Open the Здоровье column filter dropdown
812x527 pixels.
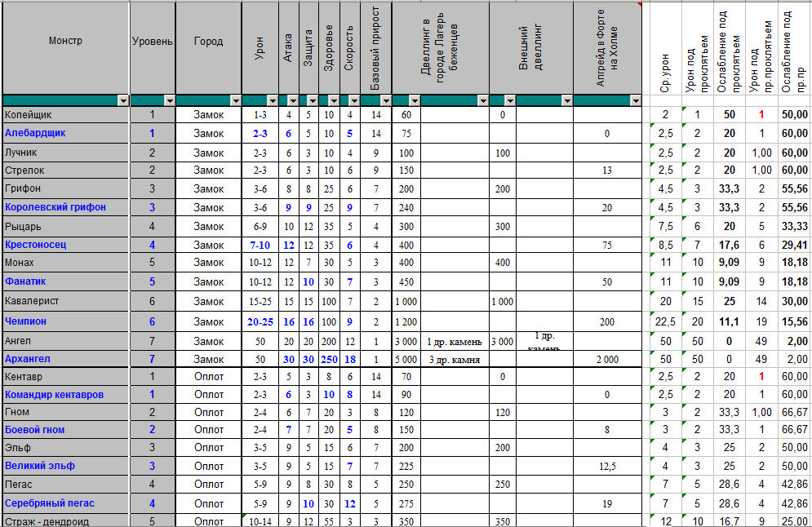pyautogui.click(x=333, y=100)
